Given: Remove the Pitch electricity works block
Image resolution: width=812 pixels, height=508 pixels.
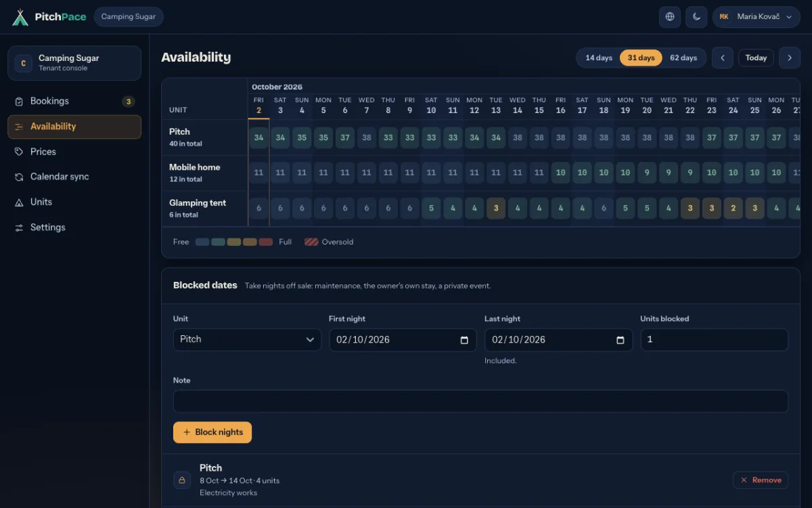Looking at the screenshot, I should point(761,480).
